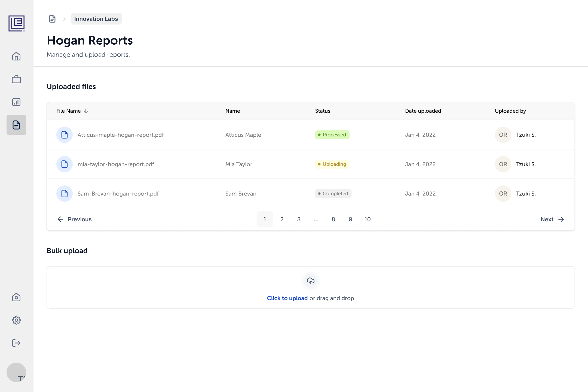
Task: Open the briefcase sidebar icon
Action: pyautogui.click(x=16, y=79)
